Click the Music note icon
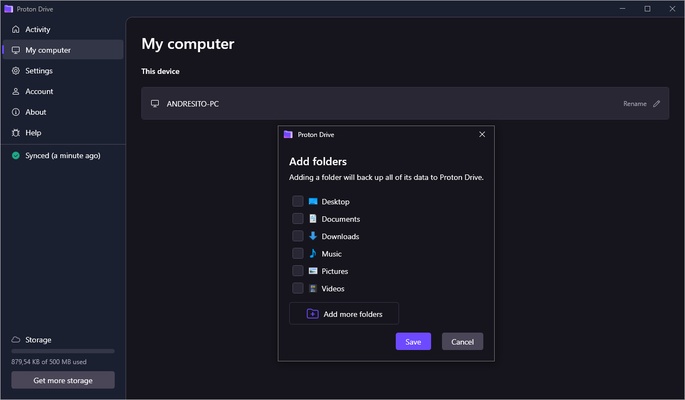685x400 pixels. coord(313,253)
